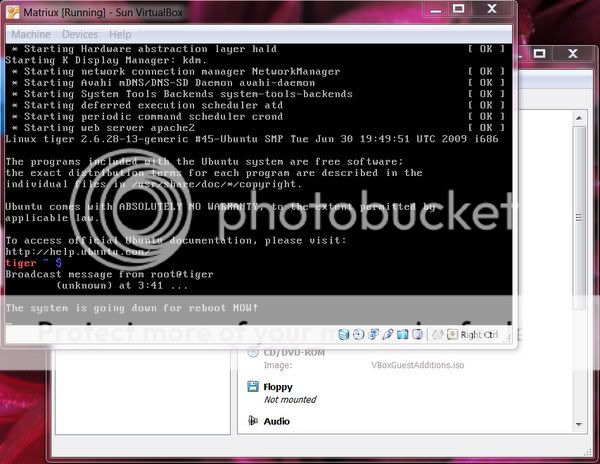Click the 'tiger ~ $' shell prompt

(x=33, y=263)
